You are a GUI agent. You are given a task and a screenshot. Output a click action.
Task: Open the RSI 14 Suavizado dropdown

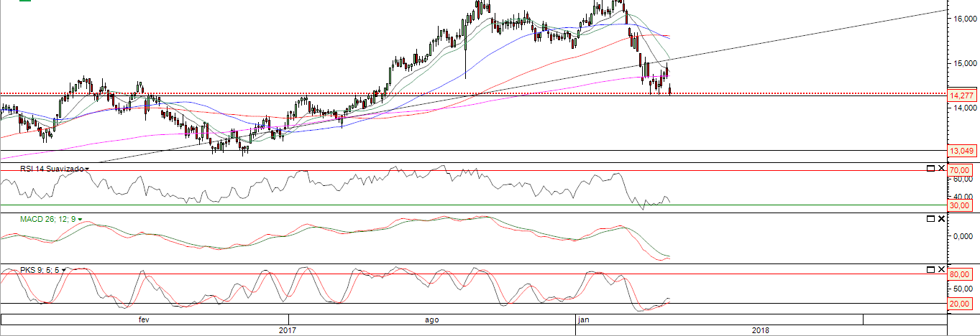click(87, 169)
